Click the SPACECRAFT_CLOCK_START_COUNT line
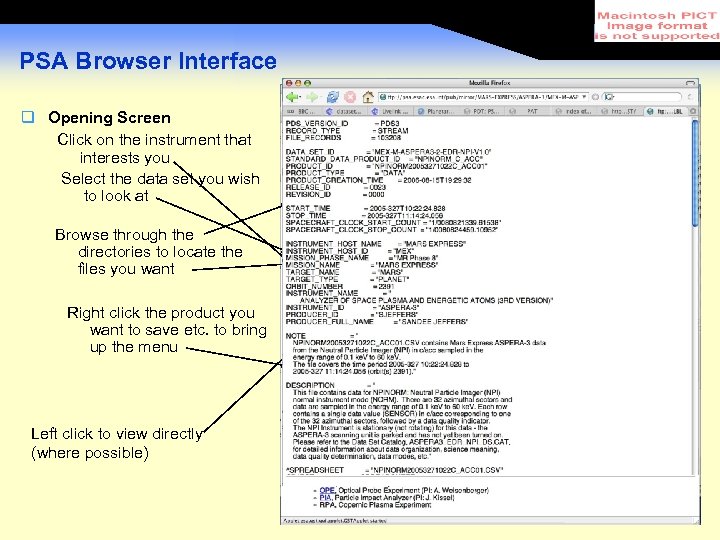This screenshot has width=720, height=540. 393,222
